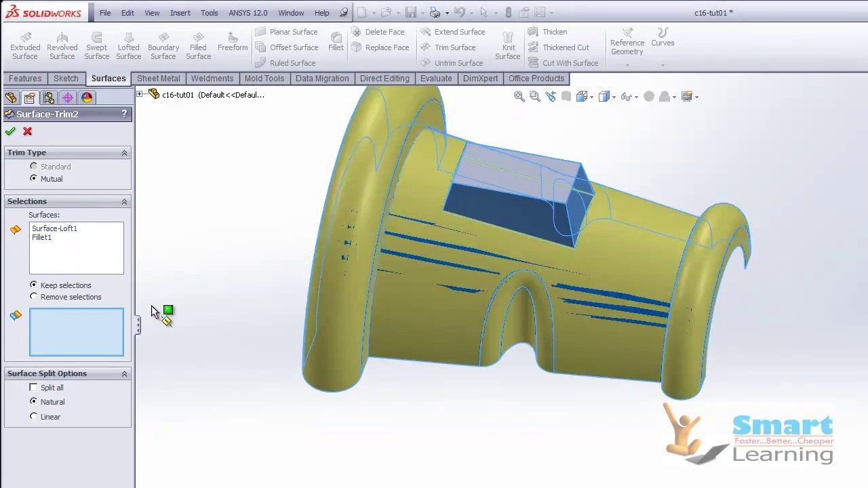Select the Replace Face tool
The image size is (868, 488).
[380, 47]
